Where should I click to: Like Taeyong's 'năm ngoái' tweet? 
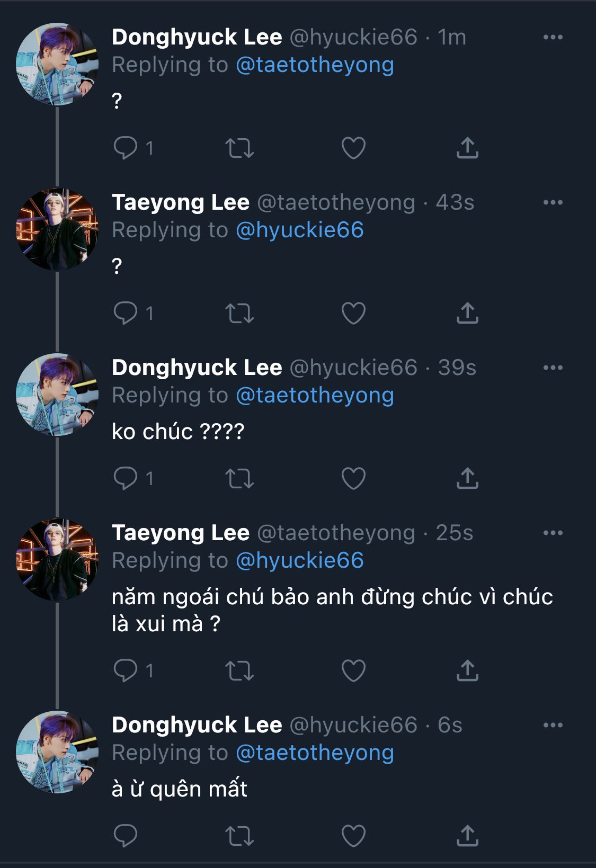353,671
